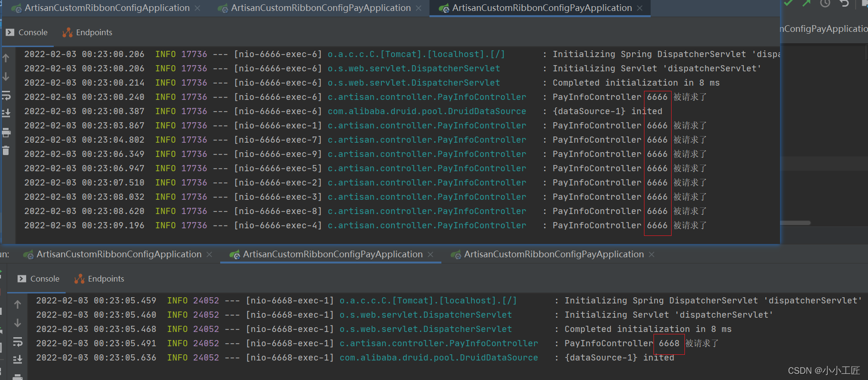The height and width of the screenshot is (380, 868).
Task: Open the Endpoints tab in the upper panel
Action: click(88, 32)
